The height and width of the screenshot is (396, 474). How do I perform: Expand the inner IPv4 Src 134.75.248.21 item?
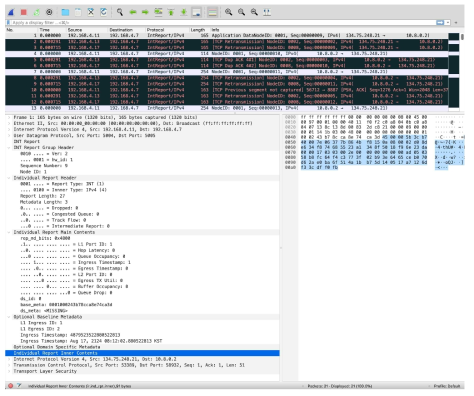9,359
